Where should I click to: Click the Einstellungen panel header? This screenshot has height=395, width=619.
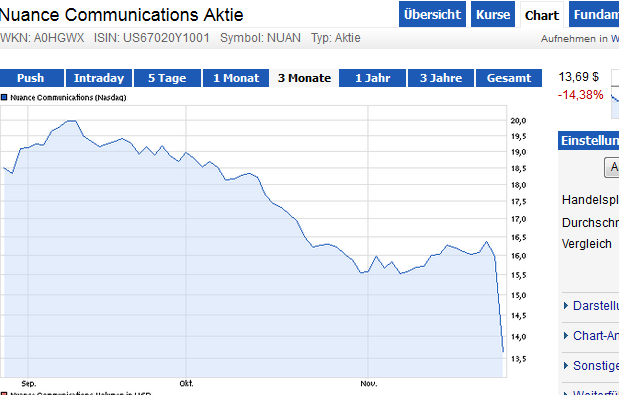[589, 141]
